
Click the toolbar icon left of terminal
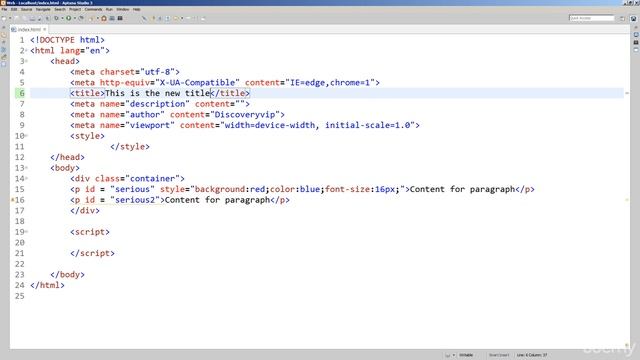click(112, 18)
